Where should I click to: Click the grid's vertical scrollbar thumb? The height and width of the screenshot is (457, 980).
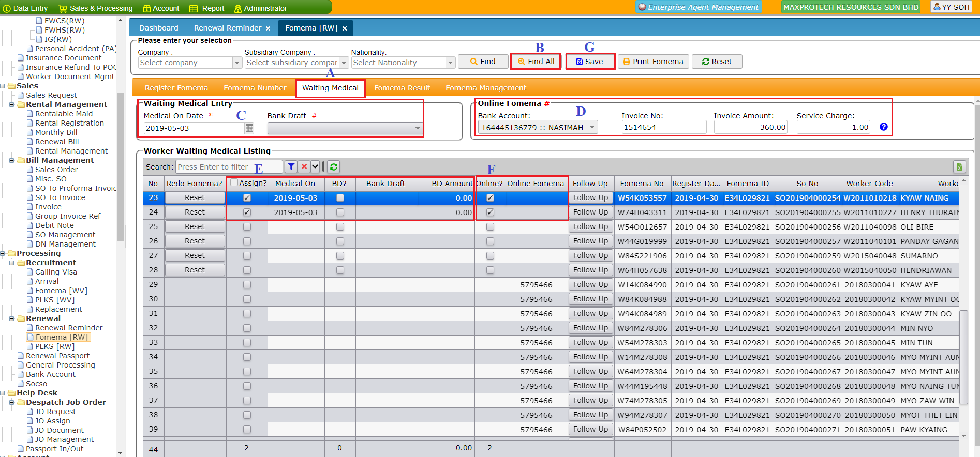tap(963, 357)
